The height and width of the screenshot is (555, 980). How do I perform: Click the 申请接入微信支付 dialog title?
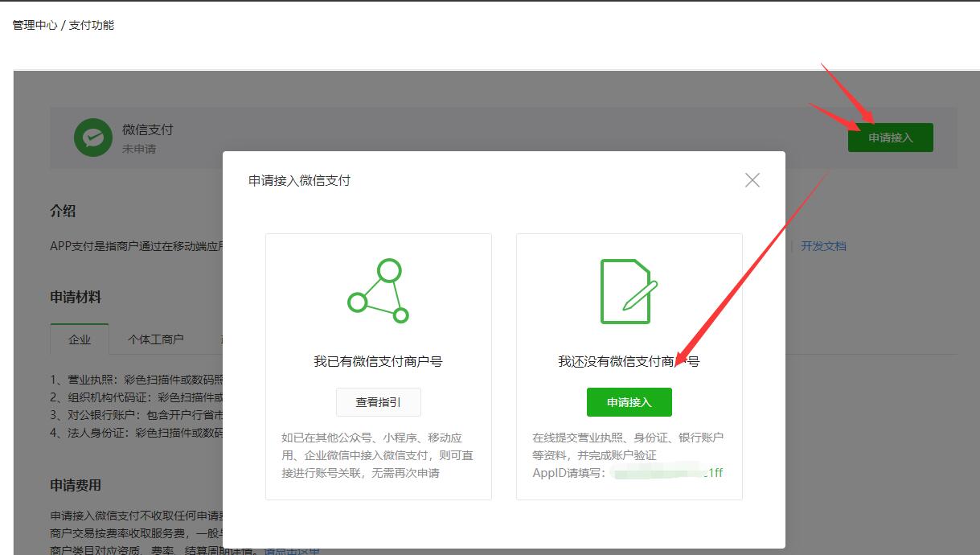pyautogui.click(x=300, y=180)
